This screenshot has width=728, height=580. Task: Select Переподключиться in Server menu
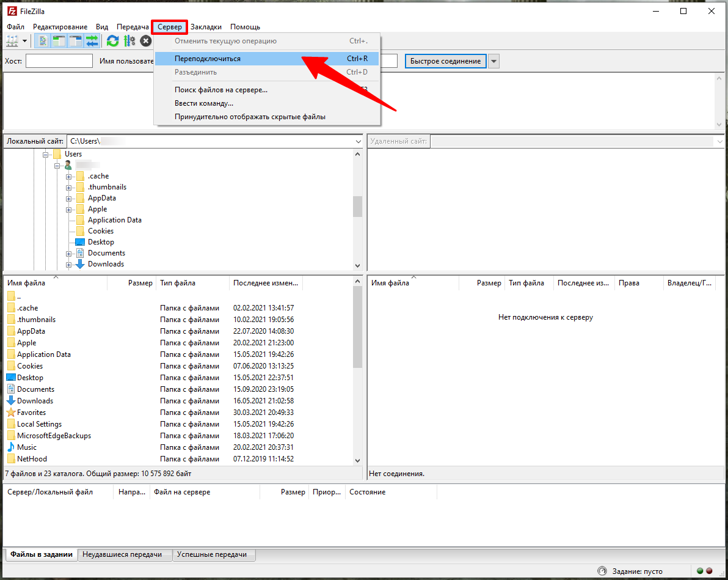click(x=208, y=59)
